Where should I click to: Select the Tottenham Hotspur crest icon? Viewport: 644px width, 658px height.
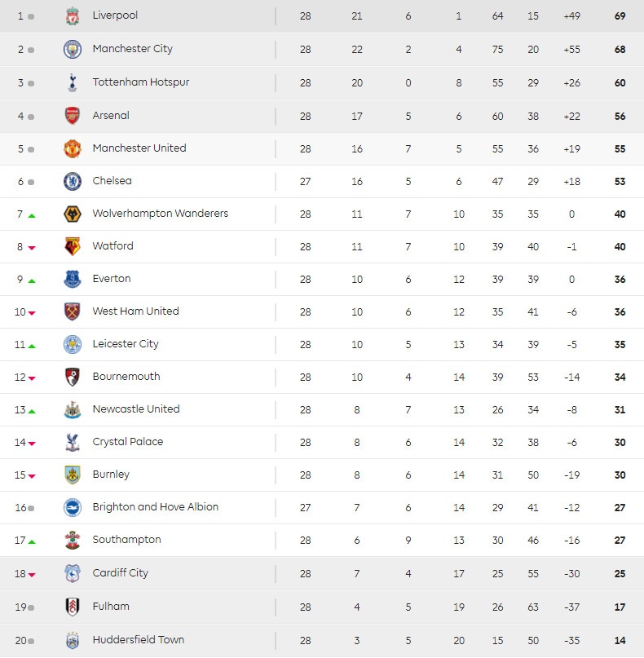click(x=73, y=82)
